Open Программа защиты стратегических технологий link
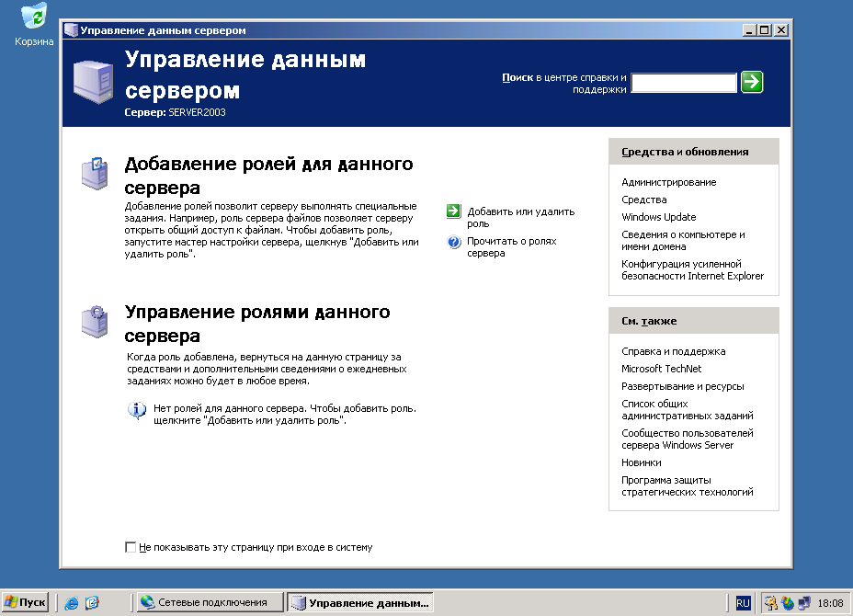Screen dimensions: 853x616 687,486
